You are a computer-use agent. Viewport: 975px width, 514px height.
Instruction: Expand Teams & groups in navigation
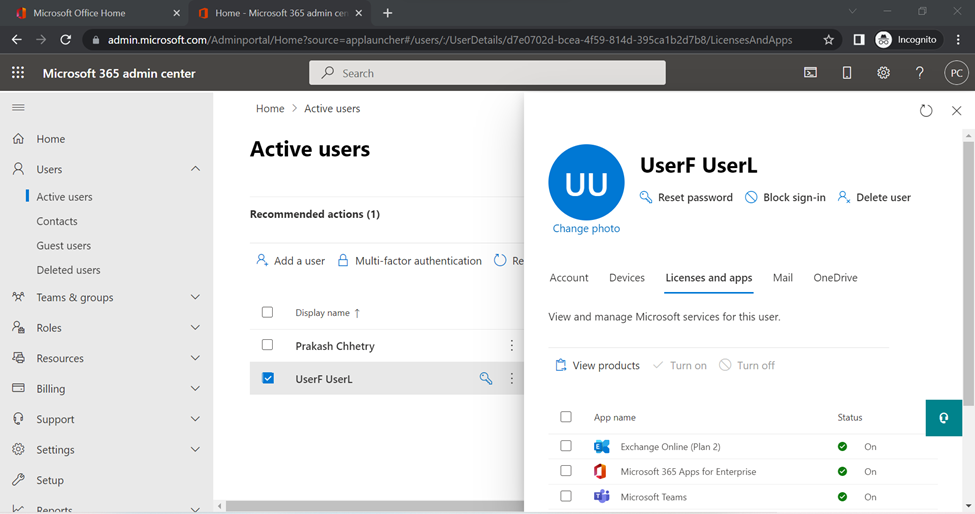click(x=195, y=297)
